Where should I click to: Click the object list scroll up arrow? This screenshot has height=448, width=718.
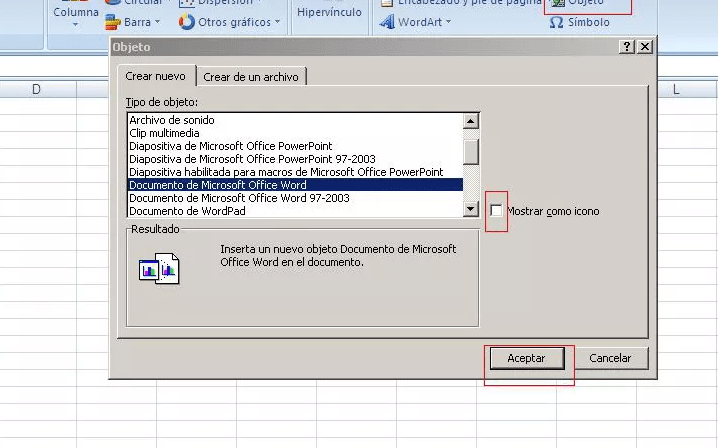tap(470, 121)
